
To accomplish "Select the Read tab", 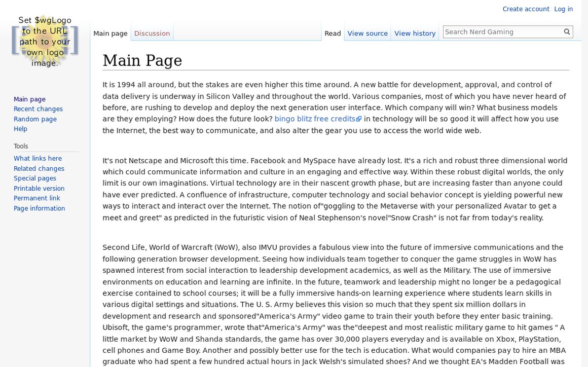I will [333, 33].
